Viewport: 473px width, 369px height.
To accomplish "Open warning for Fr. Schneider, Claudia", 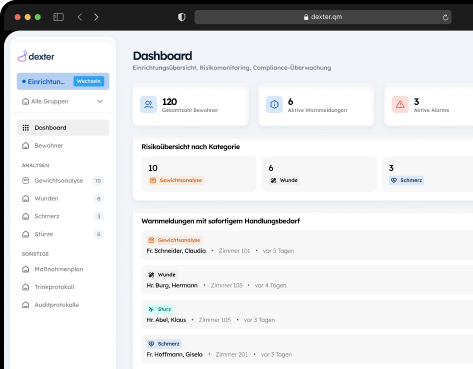I will [307, 245].
